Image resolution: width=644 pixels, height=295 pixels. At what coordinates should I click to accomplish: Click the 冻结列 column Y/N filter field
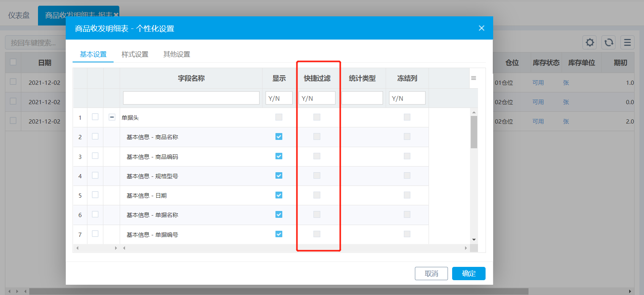tap(407, 98)
